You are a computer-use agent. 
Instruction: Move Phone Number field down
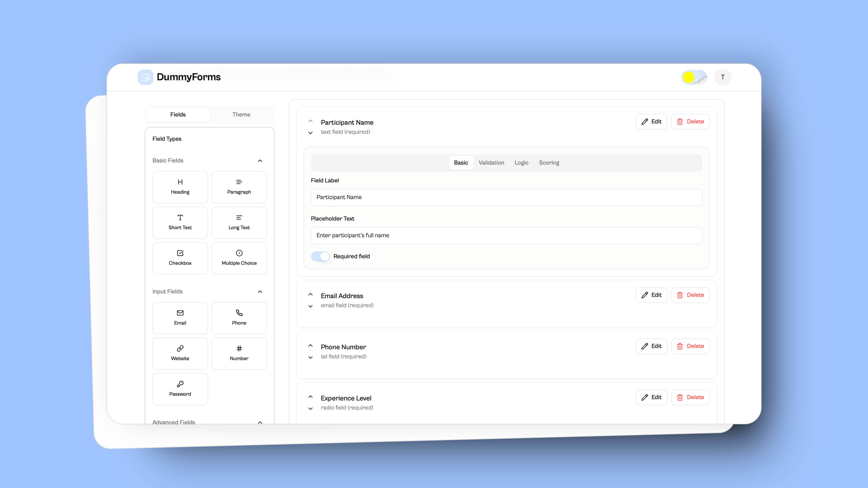[310, 357]
